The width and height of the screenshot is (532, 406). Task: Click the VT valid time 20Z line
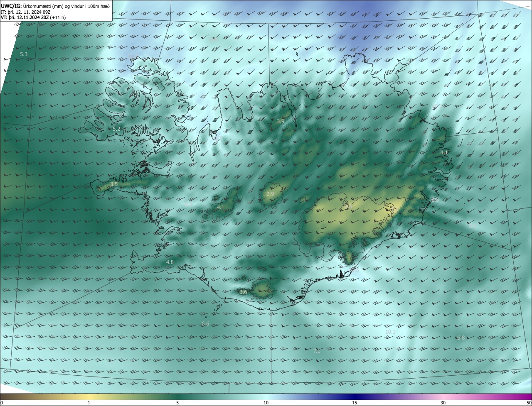[x=33, y=17]
